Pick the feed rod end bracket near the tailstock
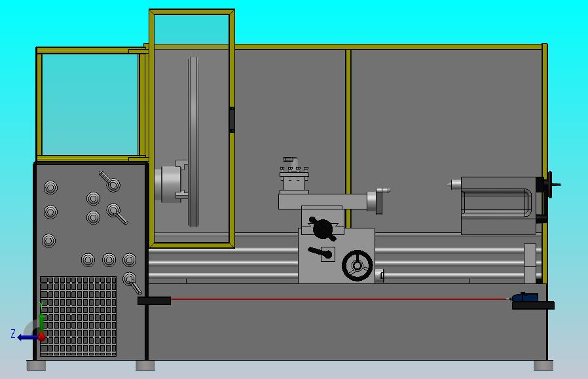588x379 pixels. pyautogui.click(x=530, y=264)
